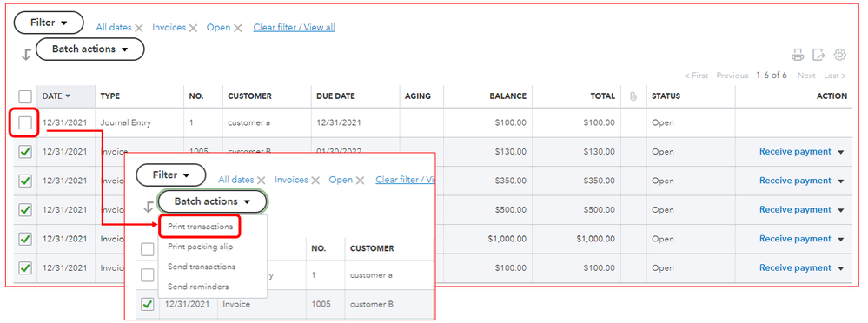868x323 pixels.
Task: Click the export to Excel icon
Action: point(818,55)
